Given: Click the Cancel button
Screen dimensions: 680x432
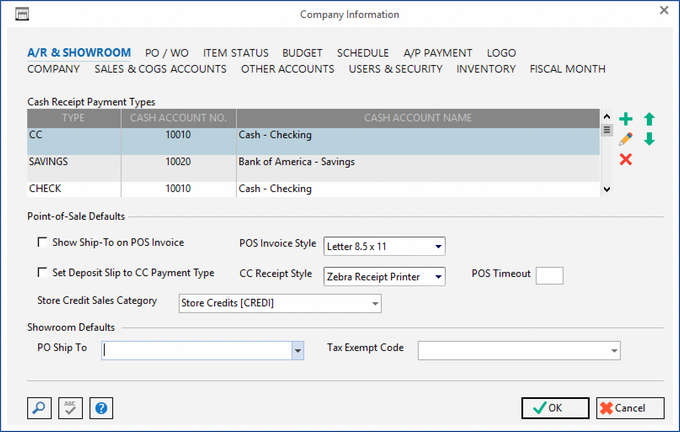Looking at the screenshot, I should (x=630, y=408).
